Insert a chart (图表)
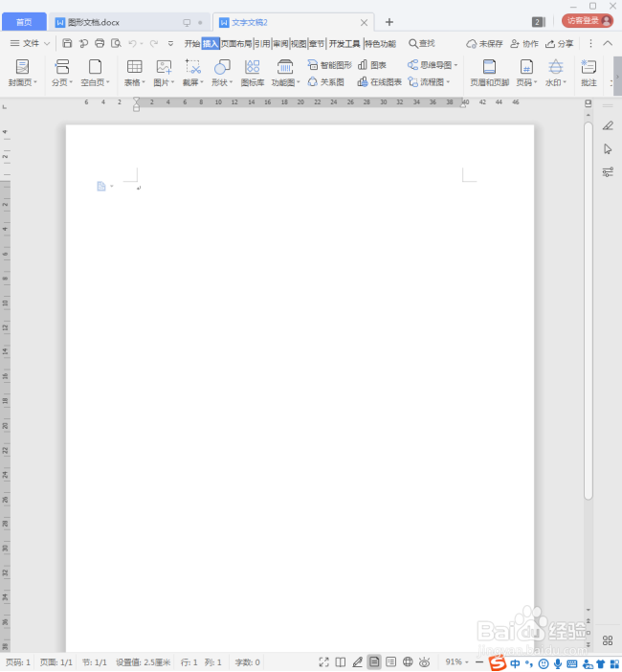The height and width of the screenshot is (672, 622). [x=372, y=65]
